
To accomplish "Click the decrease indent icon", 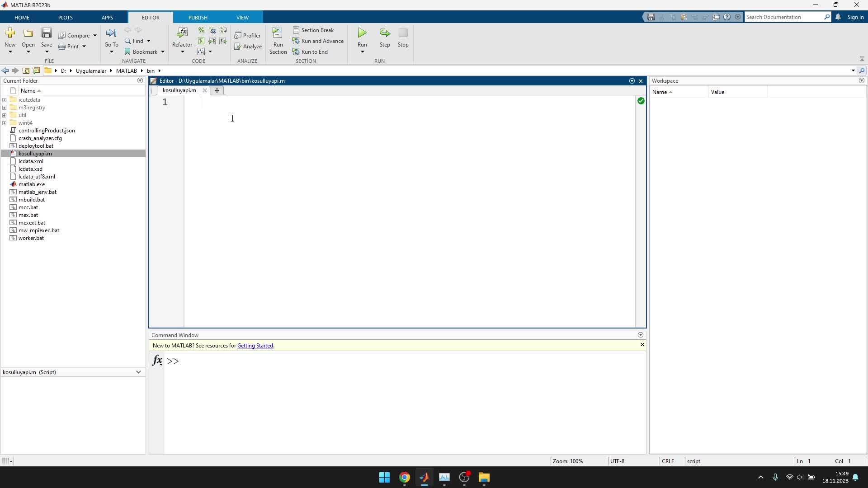I will point(223,41).
